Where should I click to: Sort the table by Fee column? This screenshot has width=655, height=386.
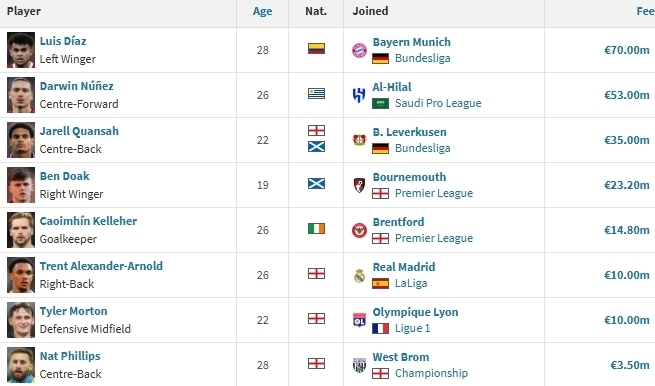[x=645, y=11]
